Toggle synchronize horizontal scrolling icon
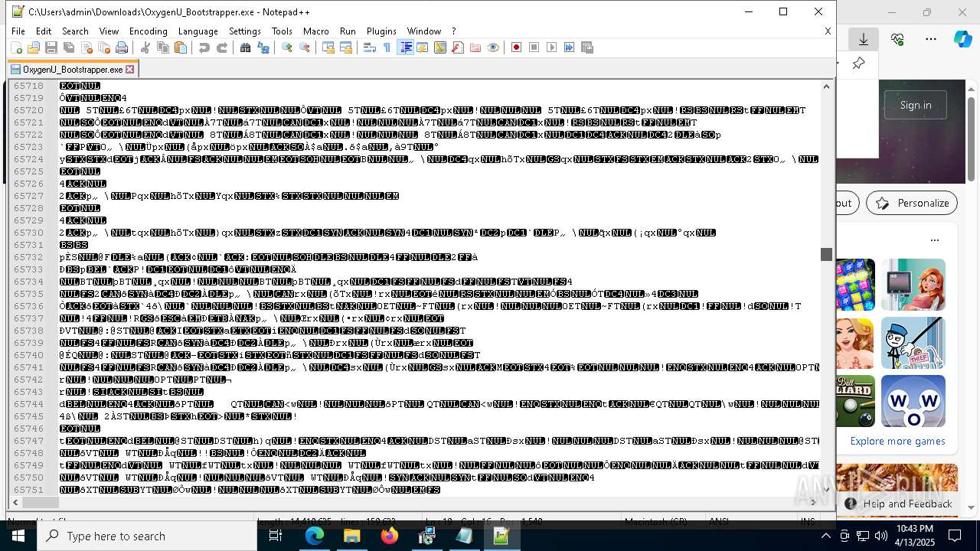Viewport: 980px width, 551px height. 346,47
